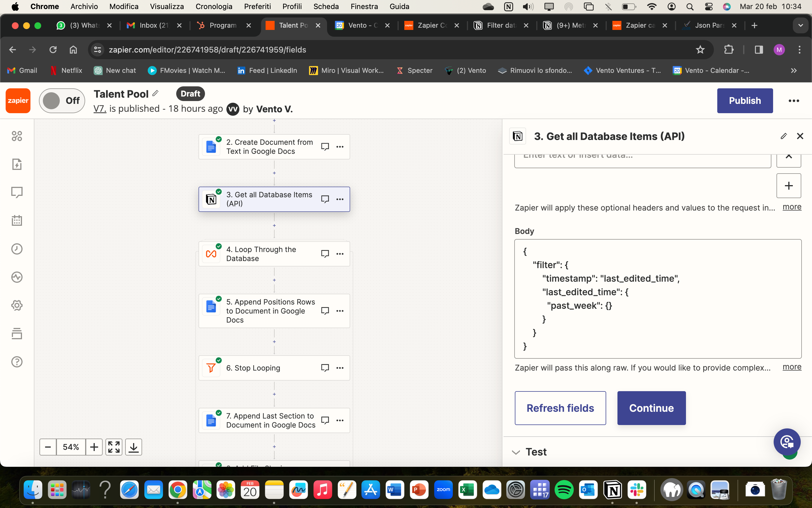
Task: Open the Zap details sidebar icon
Action: [17, 164]
